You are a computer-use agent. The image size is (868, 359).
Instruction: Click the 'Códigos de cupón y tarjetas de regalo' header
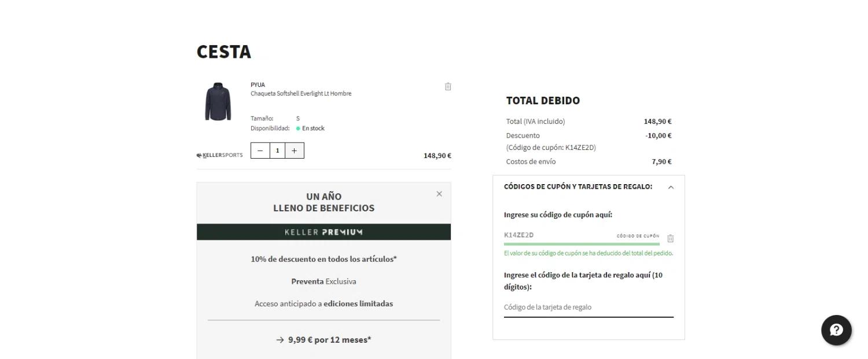tap(578, 186)
